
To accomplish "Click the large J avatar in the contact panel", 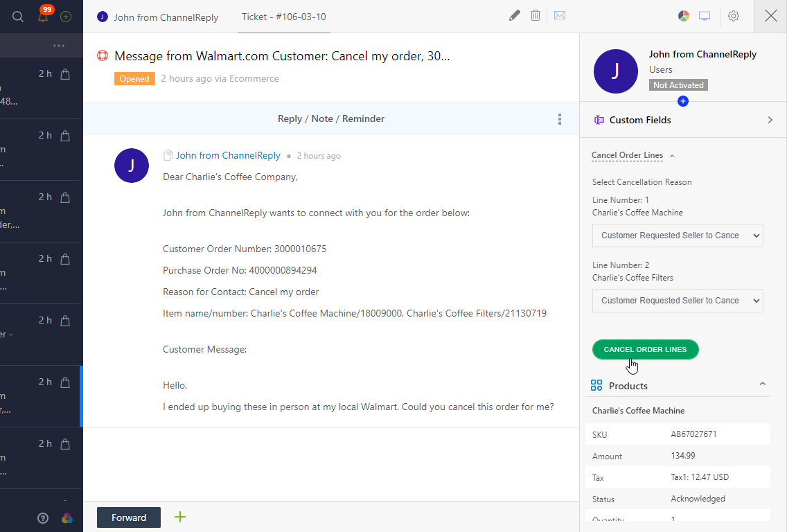I will click(x=616, y=71).
